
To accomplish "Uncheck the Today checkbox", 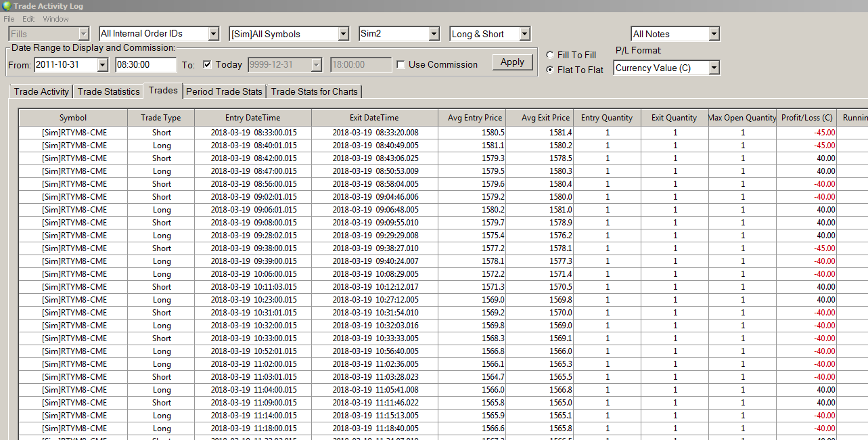I will (x=207, y=65).
